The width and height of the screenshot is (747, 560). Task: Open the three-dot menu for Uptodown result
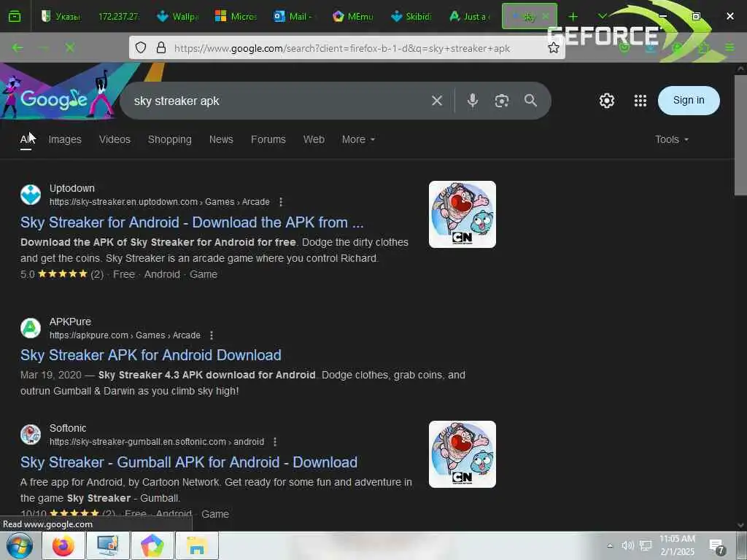point(281,202)
